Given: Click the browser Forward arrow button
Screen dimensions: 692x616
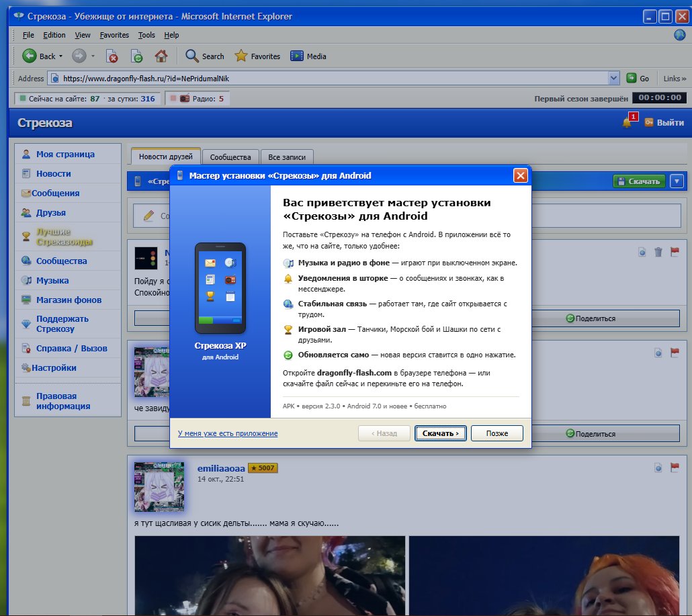Looking at the screenshot, I should (79, 56).
